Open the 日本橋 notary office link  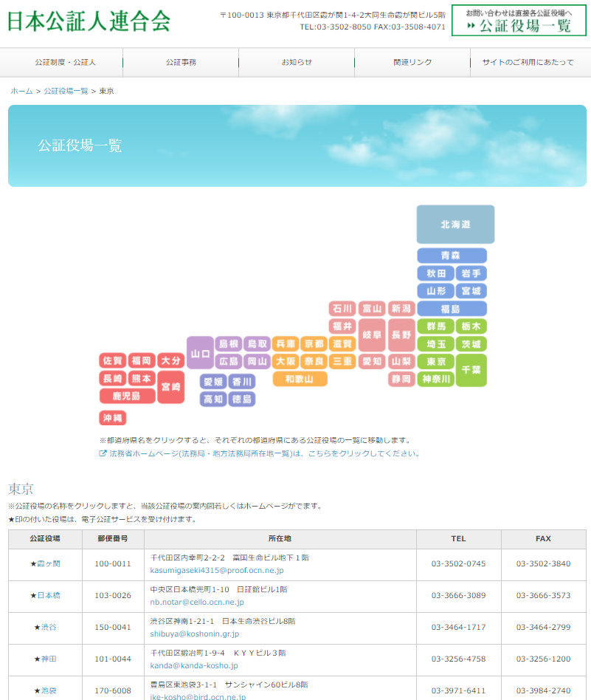48,596
